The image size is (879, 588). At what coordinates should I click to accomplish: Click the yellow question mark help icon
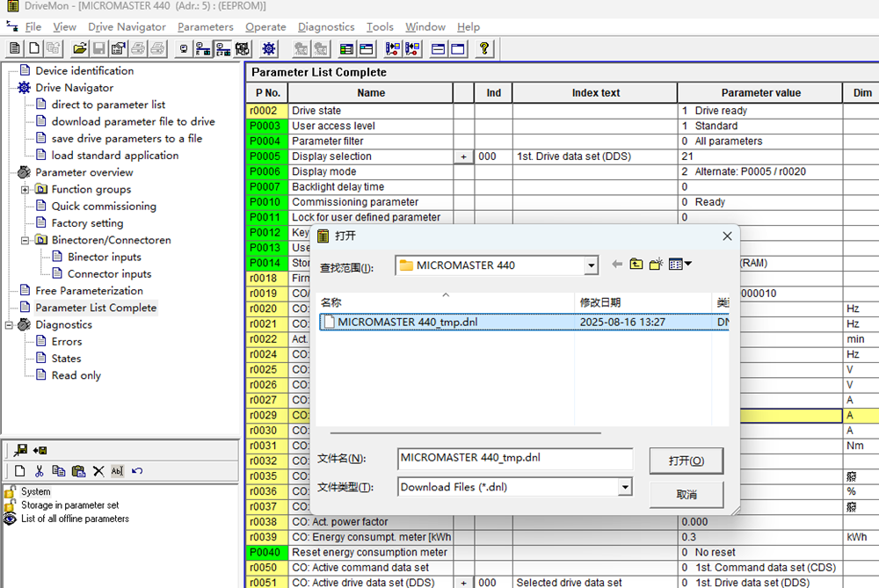pyautogui.click(x=484, y=48)
